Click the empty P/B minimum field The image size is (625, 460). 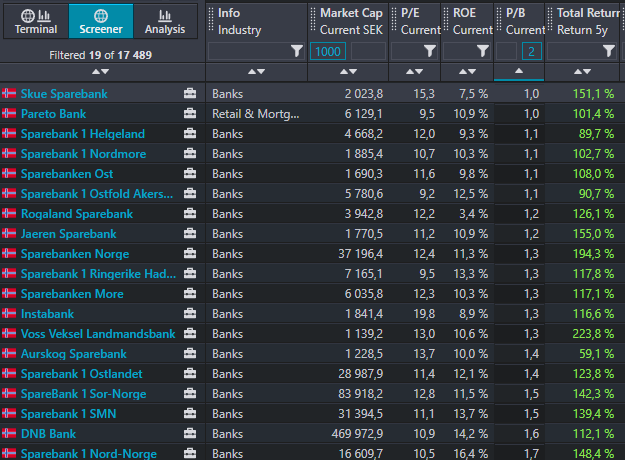tap(507, 51)
